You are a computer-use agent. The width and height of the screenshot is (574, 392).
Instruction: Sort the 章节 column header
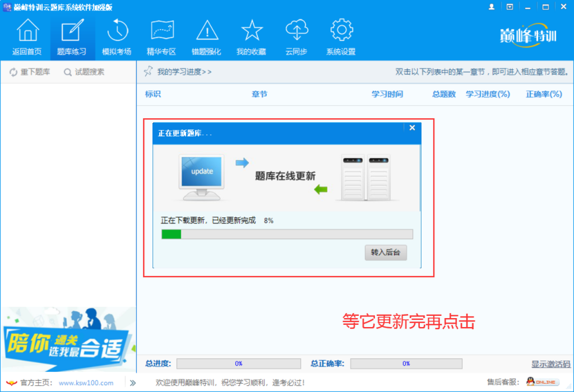click(x=259, y=94)
